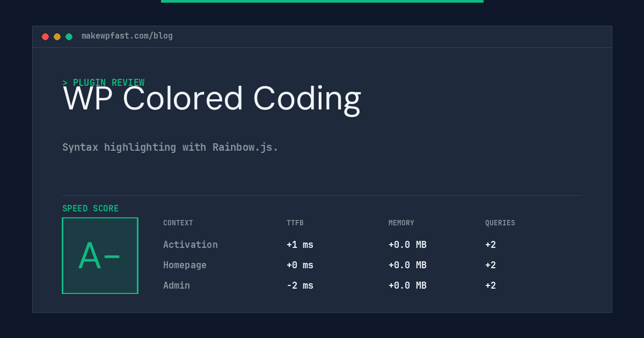Click the green maximize dot

(x=69, y=36)
